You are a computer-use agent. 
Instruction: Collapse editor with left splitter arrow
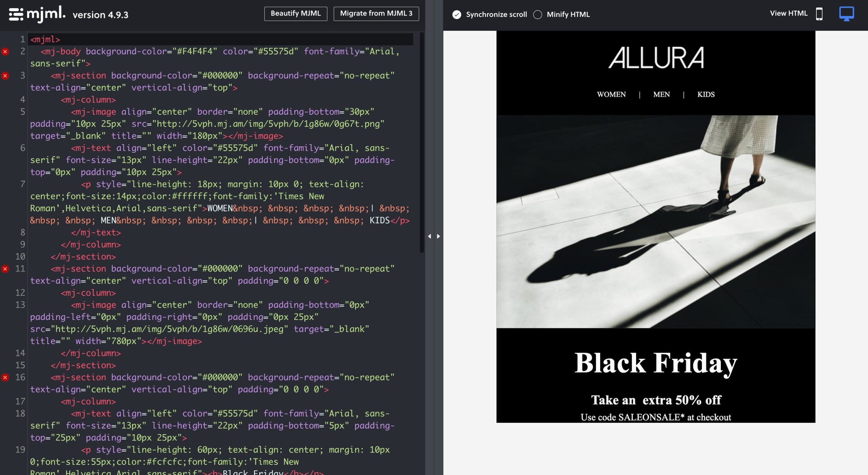pyautogui.click(x=429, y=236)
